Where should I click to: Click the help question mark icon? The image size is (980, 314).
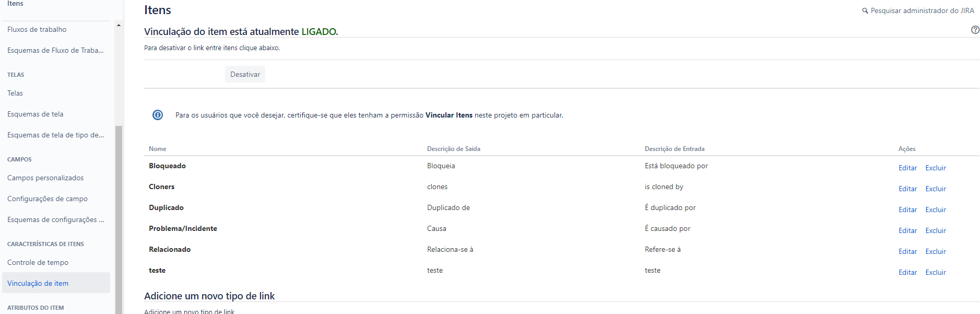975,30
